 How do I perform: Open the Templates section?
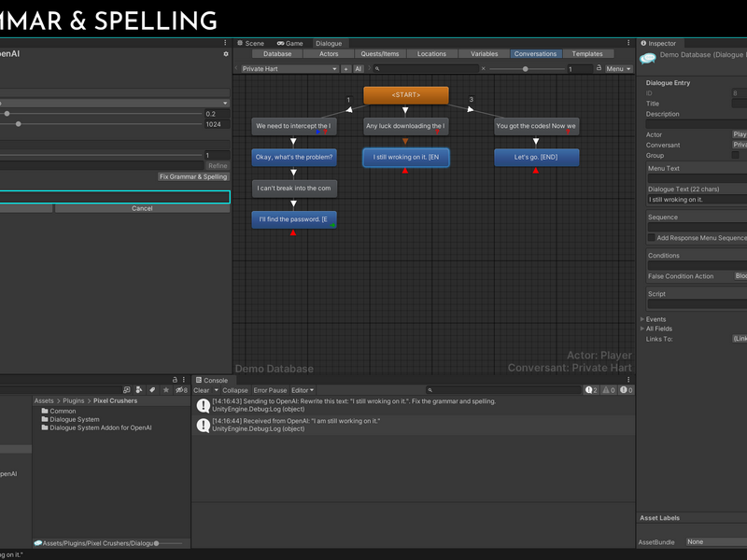tap(587, 54)
